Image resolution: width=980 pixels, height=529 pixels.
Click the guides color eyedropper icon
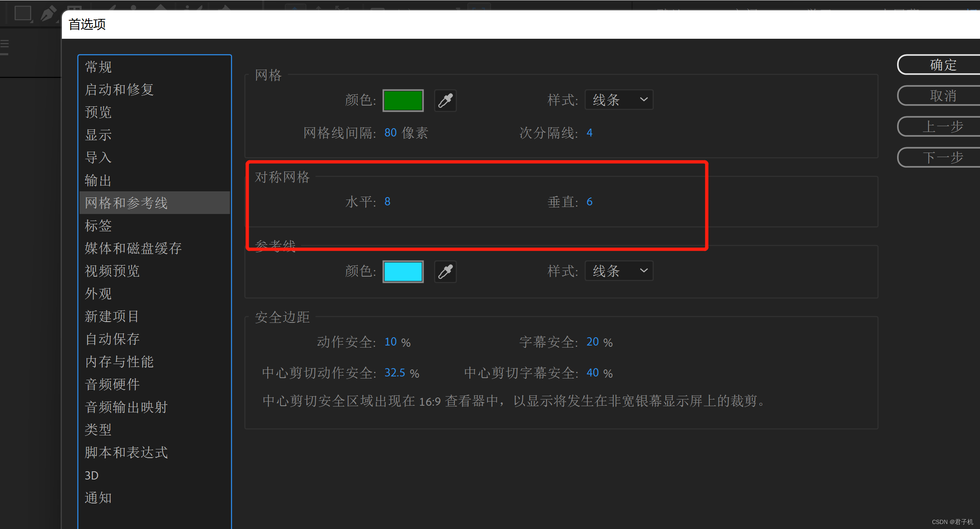(x=445, y=271)
